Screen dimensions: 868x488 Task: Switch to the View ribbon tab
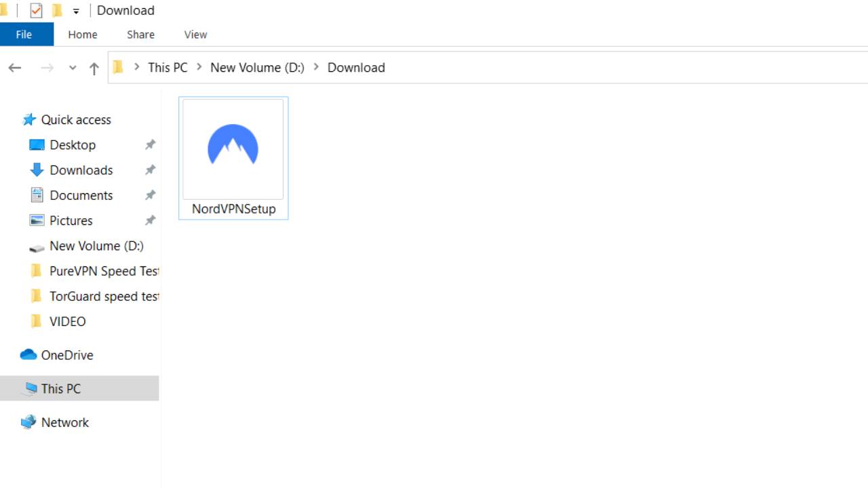click(195, 35)
